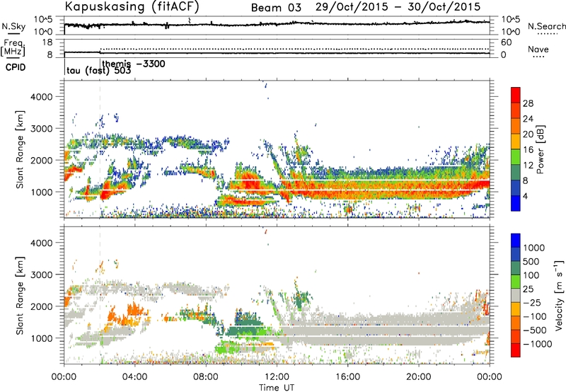Pick the bright green Velocity segment between 25 and 100
This screenshot has height=392, width=566.
[516, 282]
